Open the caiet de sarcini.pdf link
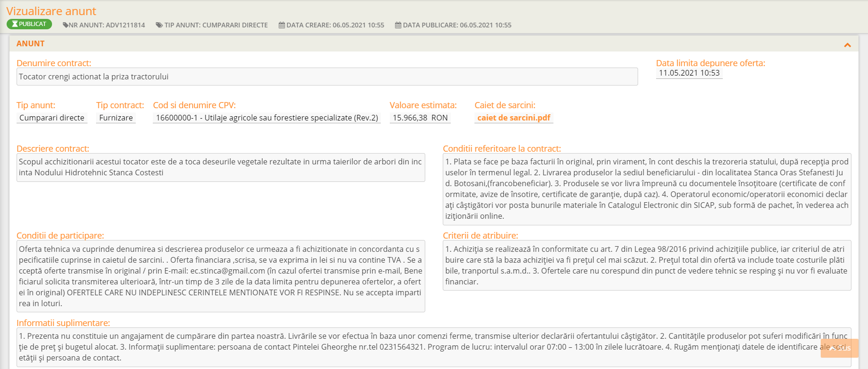This screenshot has height=369, width=868. click(x=514, y=118)
